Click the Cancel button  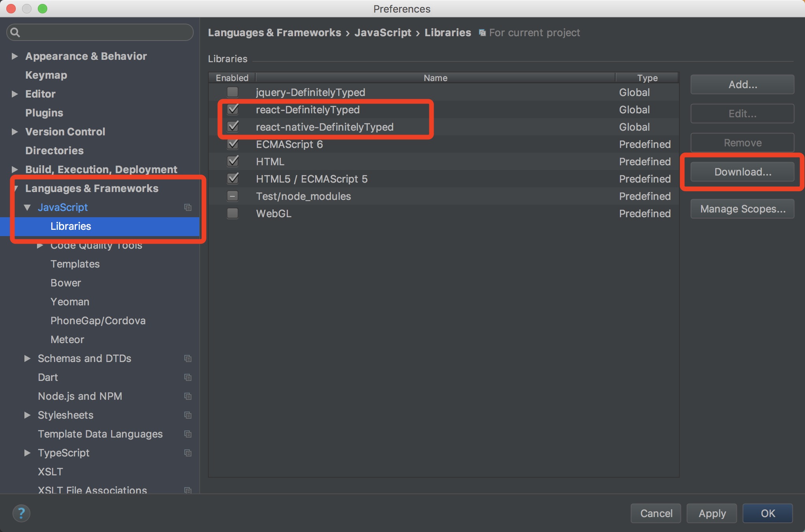pyautogui.click(x=656, y=514)
